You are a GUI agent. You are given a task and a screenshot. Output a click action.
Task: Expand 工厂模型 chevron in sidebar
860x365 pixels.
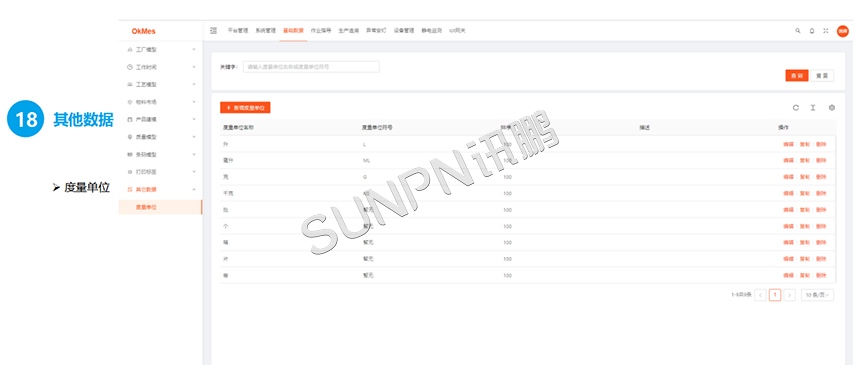tap(194, 49)
